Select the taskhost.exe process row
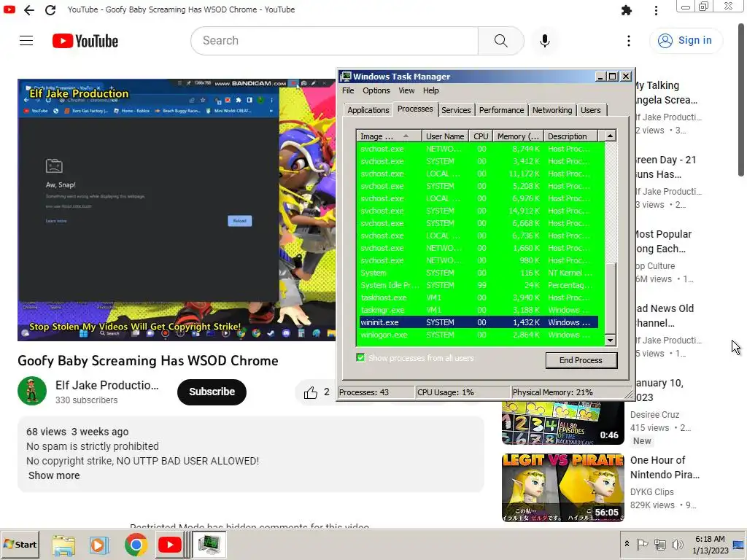The image size is (747, 560). coord(479,297)
